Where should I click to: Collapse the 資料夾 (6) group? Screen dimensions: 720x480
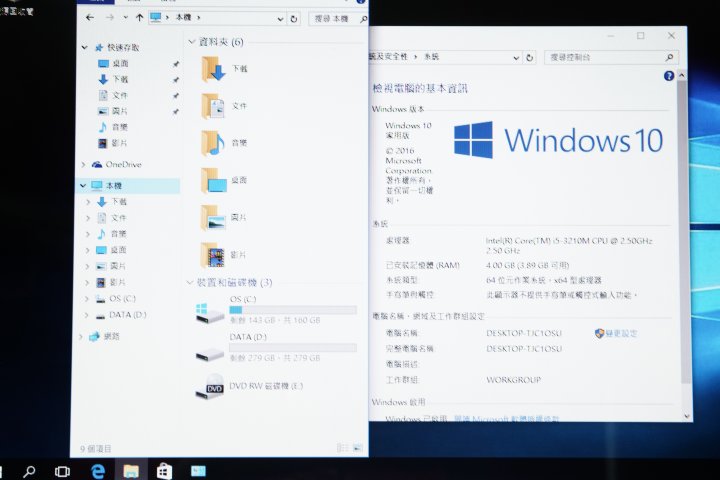pyautogui.click(x=191, y=42)
